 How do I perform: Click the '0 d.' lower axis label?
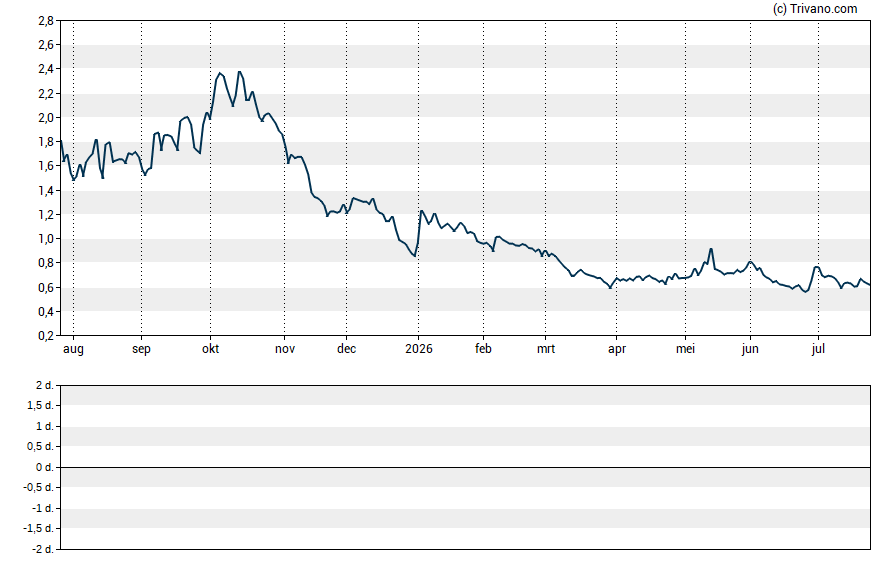[x=44, y=467]
